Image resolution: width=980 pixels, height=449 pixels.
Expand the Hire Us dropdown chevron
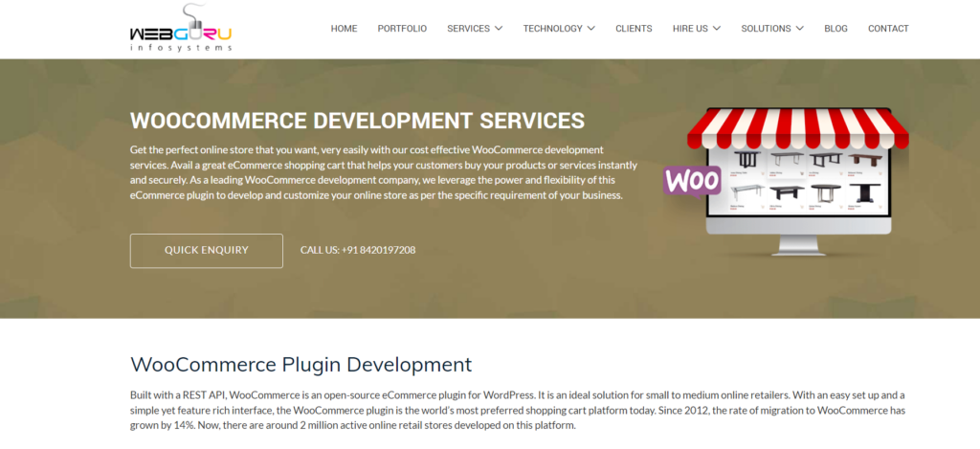tap(716, 29)
